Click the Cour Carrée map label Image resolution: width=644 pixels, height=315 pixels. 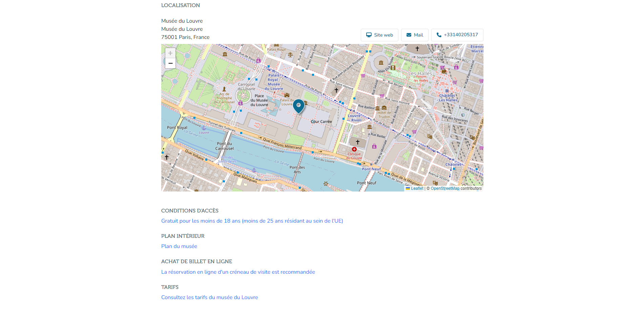pos(321,121)
